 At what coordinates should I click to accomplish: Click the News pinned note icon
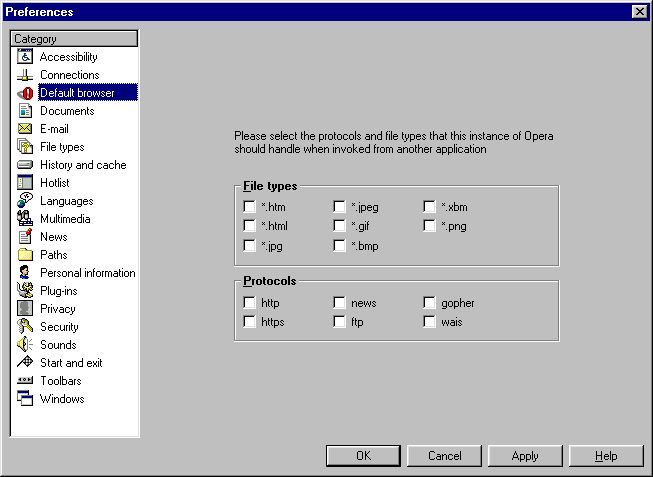tap(25, 236)
